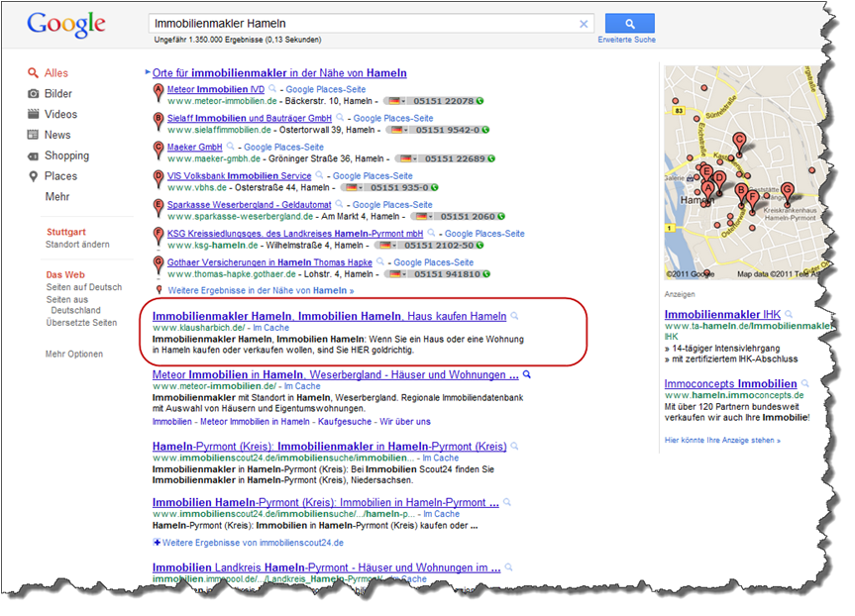Open Im Cache link for www.klausharbich.de
This screenshot has height=616, width=855.
coord(271,328)
